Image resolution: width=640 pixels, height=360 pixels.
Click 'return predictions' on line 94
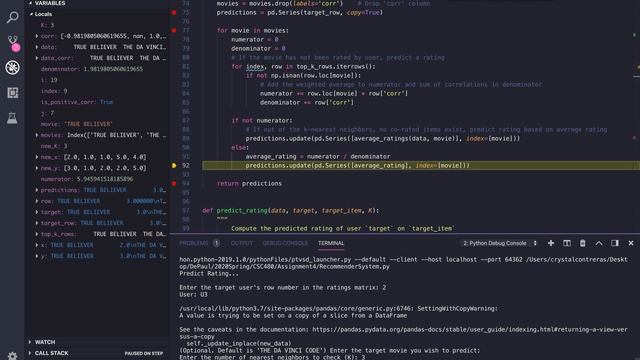pos(249,184)
